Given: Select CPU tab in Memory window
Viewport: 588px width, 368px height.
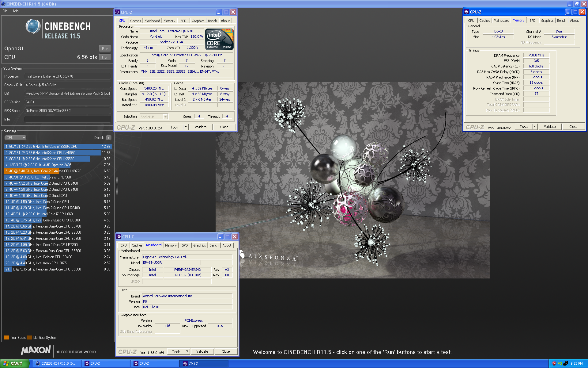Looking at the screenshot, I should click(x=471, y=21).
